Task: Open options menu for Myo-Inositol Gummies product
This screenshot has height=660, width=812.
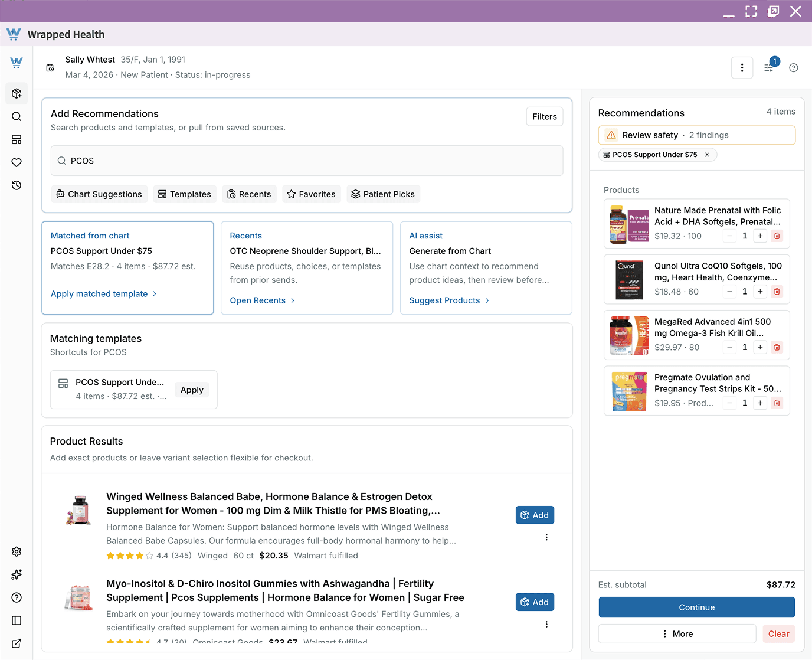Action: (x=546, y=624)
